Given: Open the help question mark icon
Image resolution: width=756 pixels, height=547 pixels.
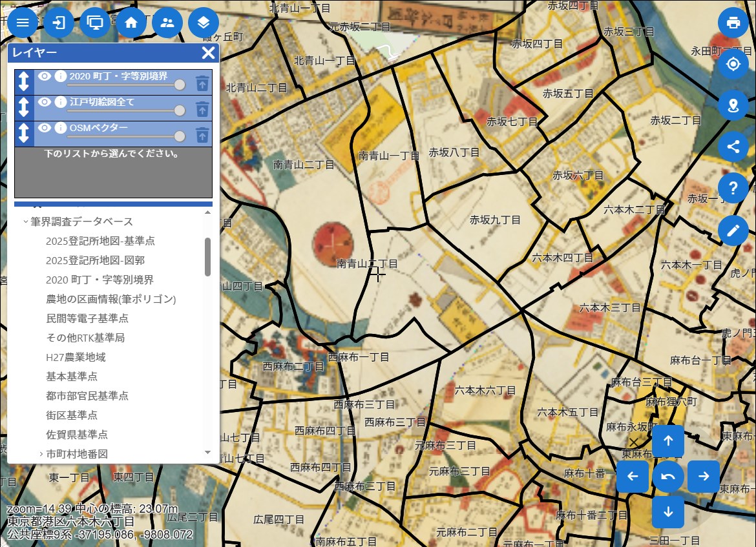Looking at the screenshot, I should click(x=733, y=188).
